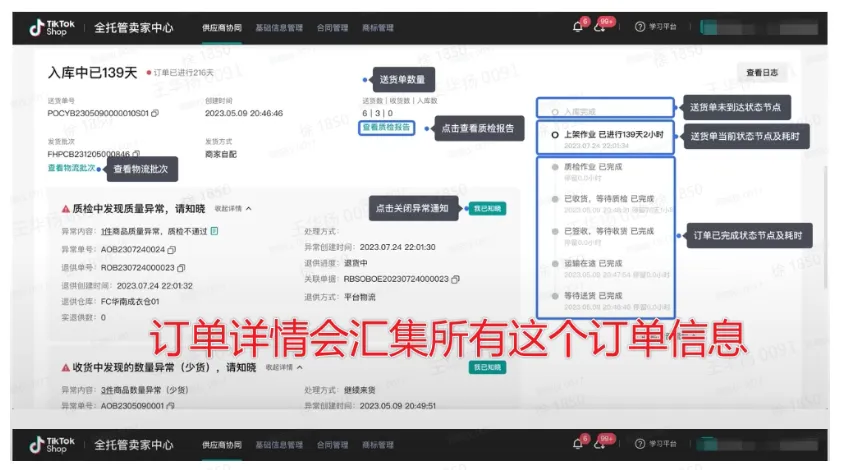Click warning triangle beside 质检中发现质量异常

pyautogui.click(x=66, y=209)
